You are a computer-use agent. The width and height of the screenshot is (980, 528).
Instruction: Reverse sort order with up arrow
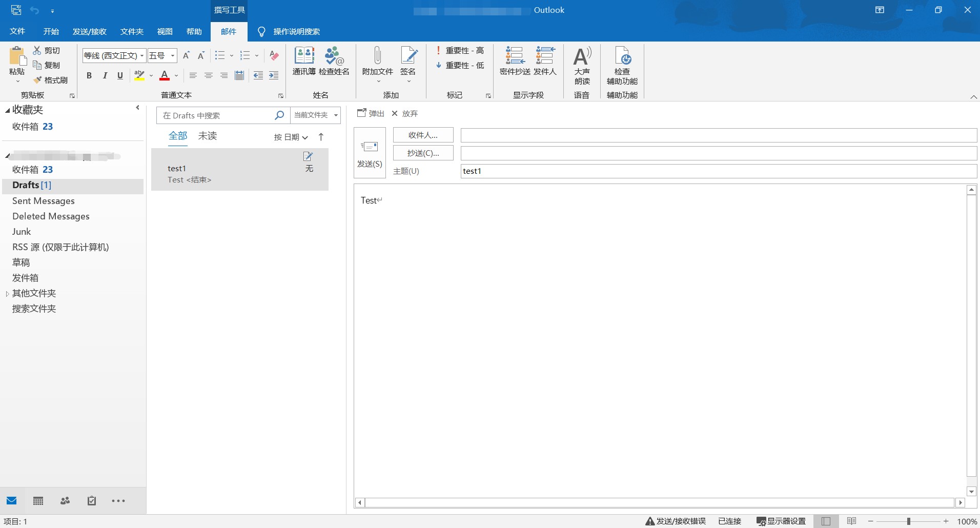(321, 137)
